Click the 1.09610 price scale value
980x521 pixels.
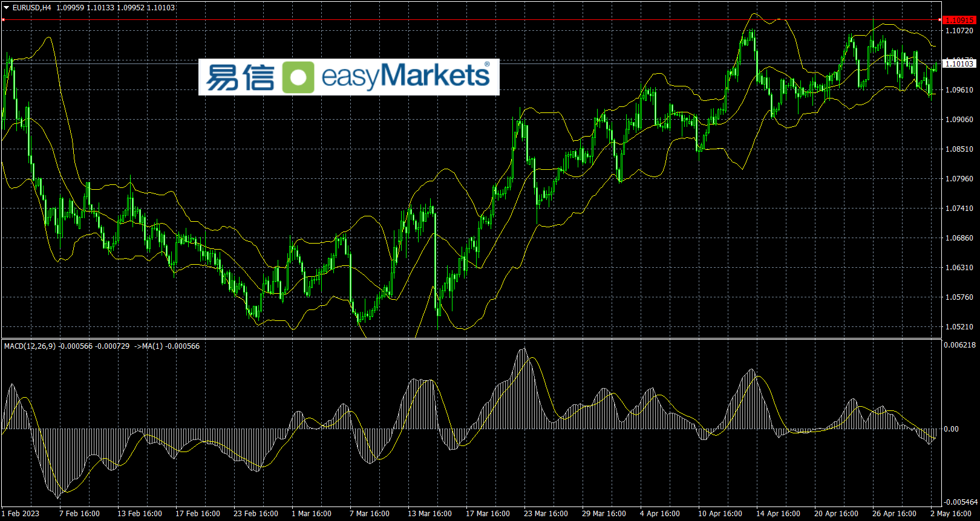(959, 89)
